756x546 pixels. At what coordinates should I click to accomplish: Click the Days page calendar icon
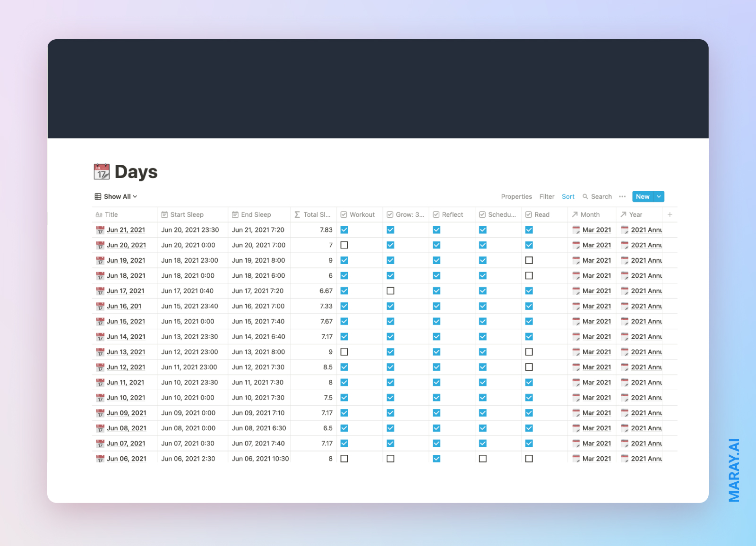click(x=102, y=171)
